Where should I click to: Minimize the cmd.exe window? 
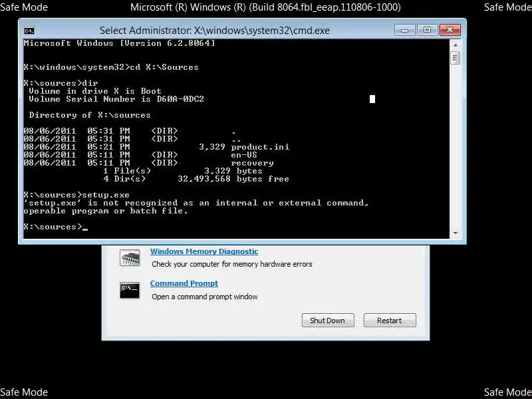[x=404, y=30]
